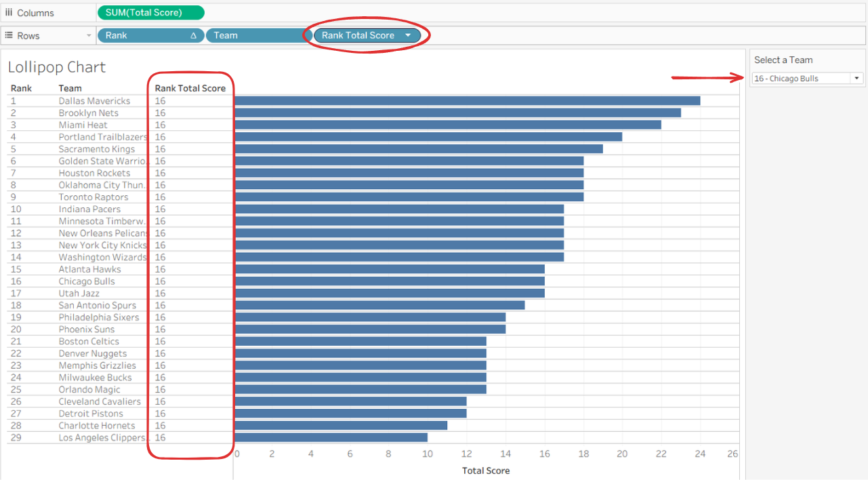Select the San Antonio Spurs row label

click(98, 306)
